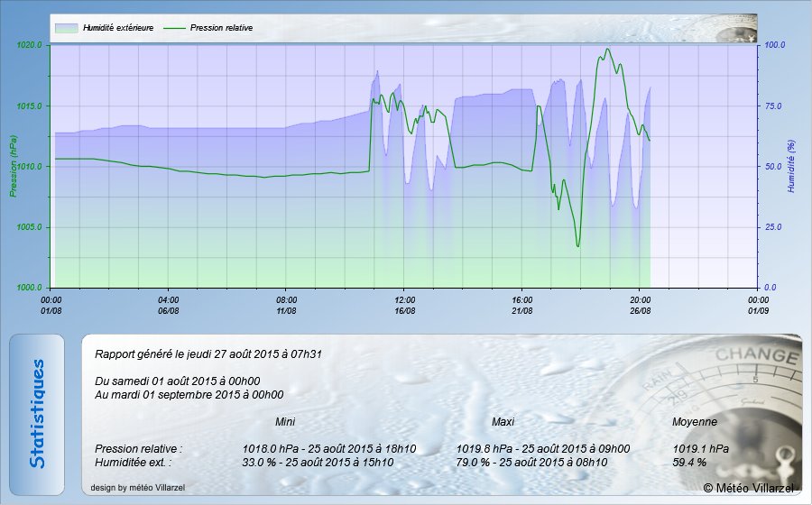
Task: Click the green Pression relative legend line
Action: [174, 28]
